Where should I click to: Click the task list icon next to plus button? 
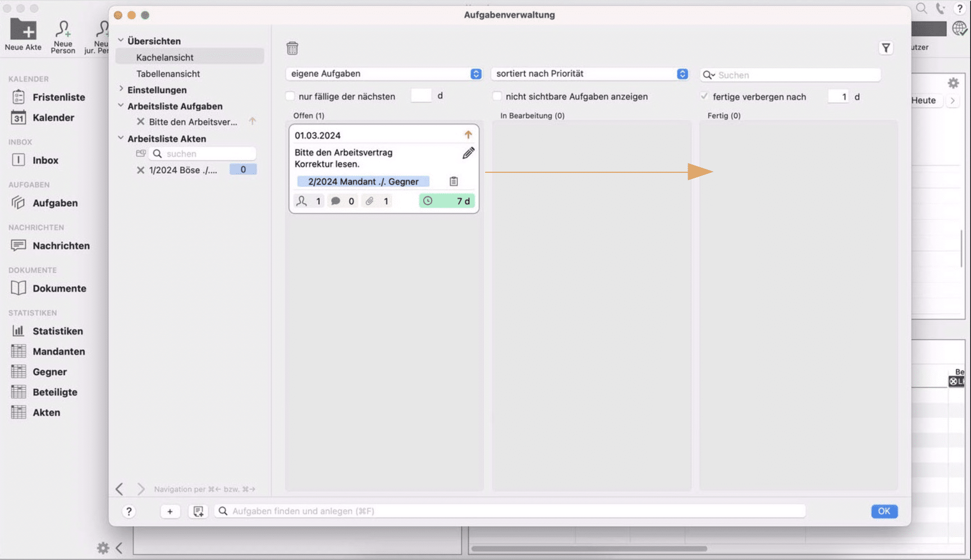coord(198,511)
